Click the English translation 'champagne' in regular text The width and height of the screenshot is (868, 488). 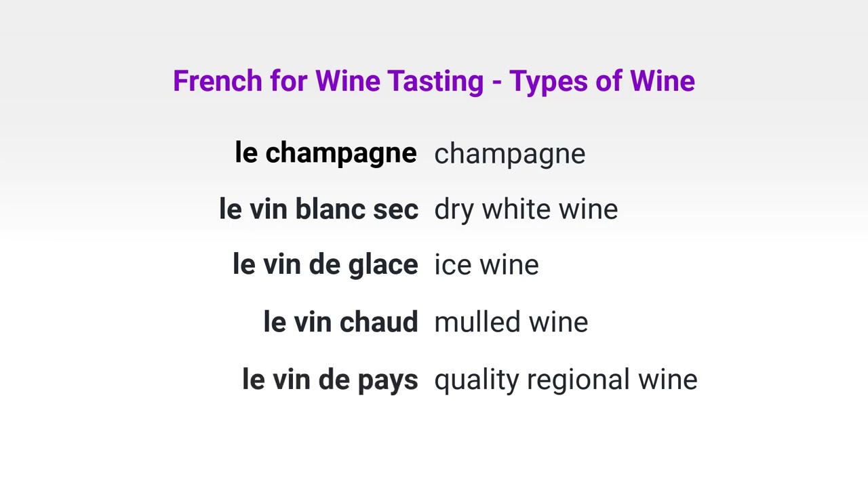click(509, 154)
